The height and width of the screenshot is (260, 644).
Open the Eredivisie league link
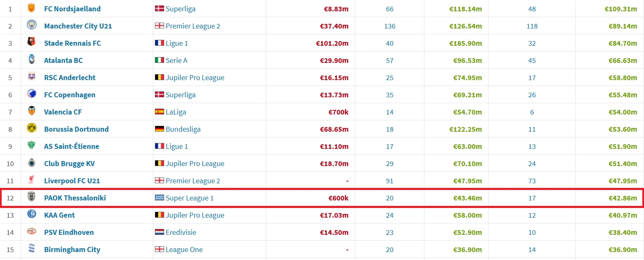(x=181, y=232)
